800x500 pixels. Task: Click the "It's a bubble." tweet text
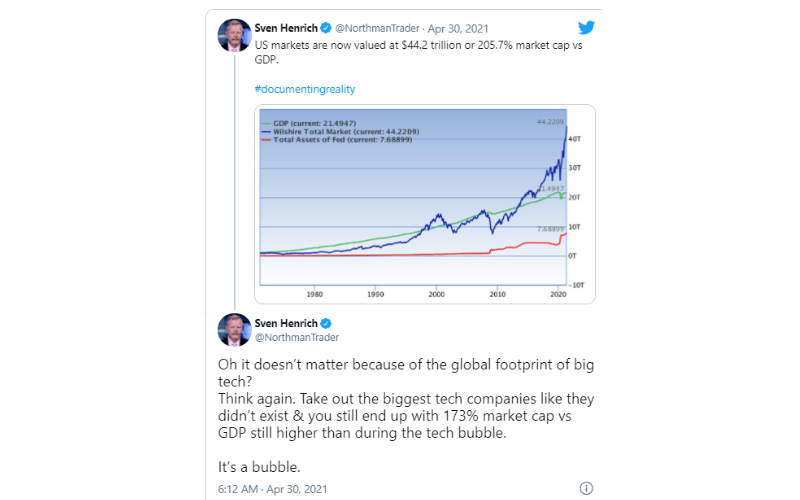coord(259,467)
